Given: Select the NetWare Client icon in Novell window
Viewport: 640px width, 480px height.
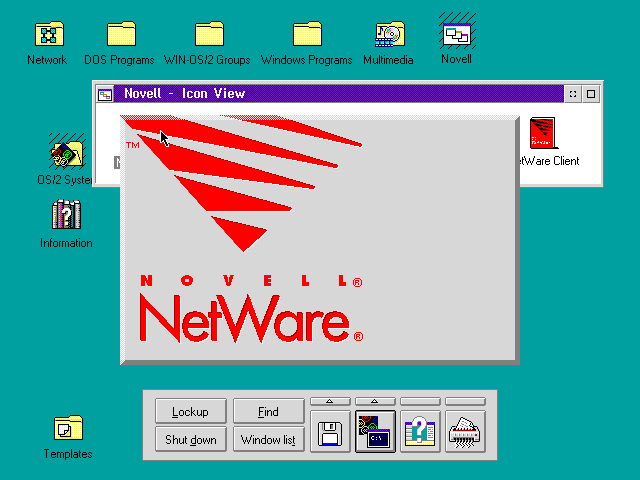Looking at the screenshot, I should click(x=543, y=133).
